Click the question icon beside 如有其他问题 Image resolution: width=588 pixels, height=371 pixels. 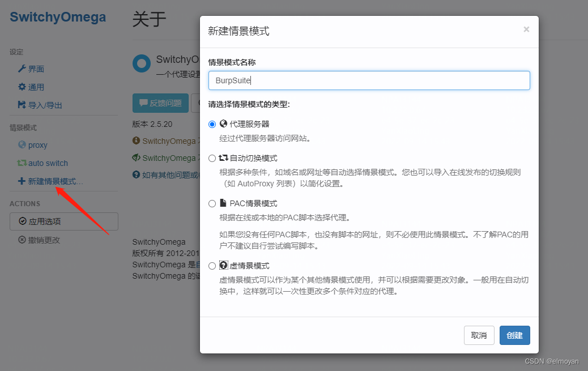[136, 174]
